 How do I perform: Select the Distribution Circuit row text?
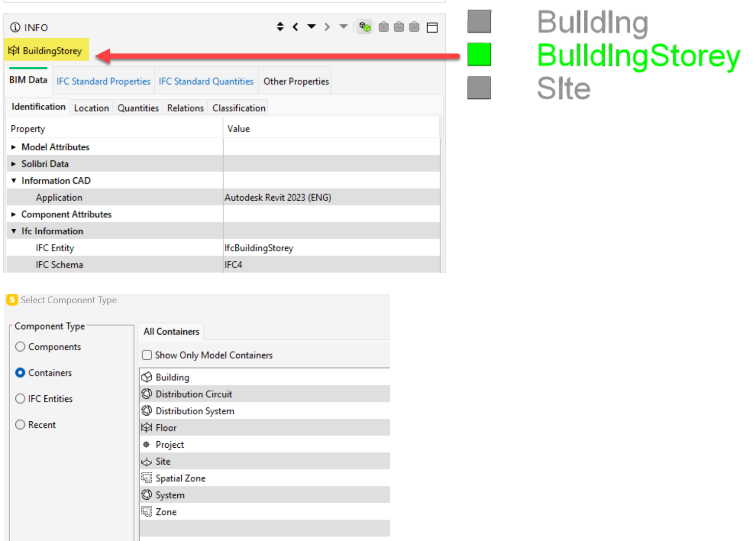(x=194, y=394)
